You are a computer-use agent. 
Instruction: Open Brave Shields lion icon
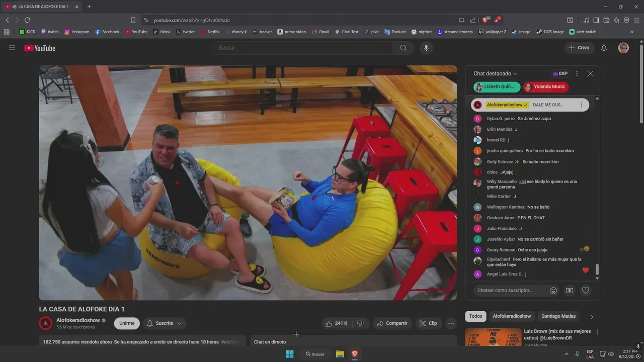(x=486, y=20)
